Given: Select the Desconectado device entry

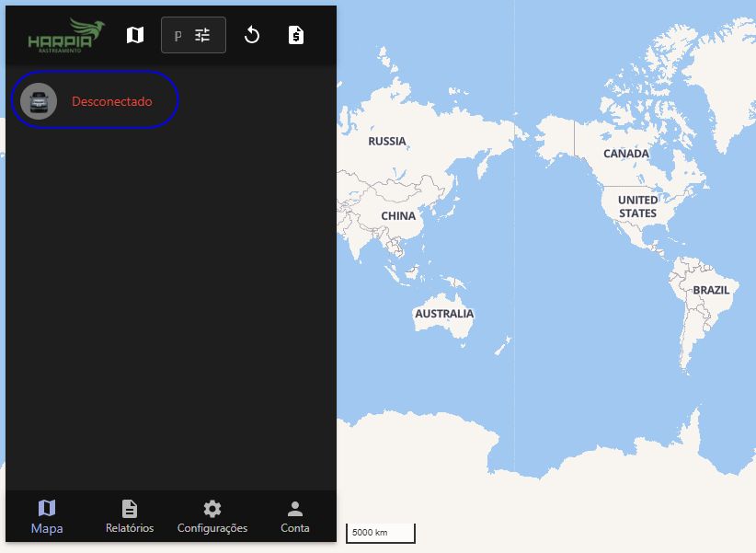Looking at the screenshot, I should click(111, 101).
